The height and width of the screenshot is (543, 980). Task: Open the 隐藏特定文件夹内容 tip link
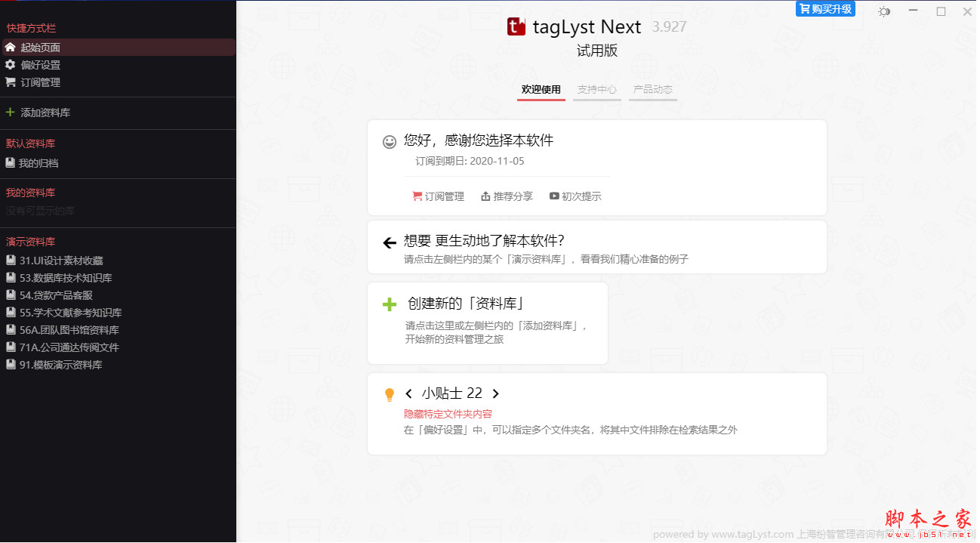[x=448, y=414]
